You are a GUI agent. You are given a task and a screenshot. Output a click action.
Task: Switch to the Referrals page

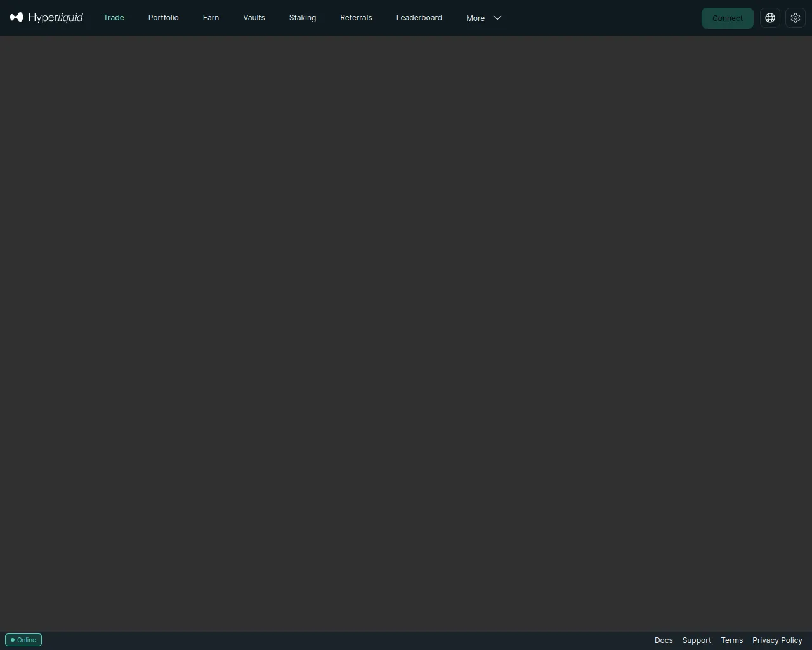tap(356, 18)
